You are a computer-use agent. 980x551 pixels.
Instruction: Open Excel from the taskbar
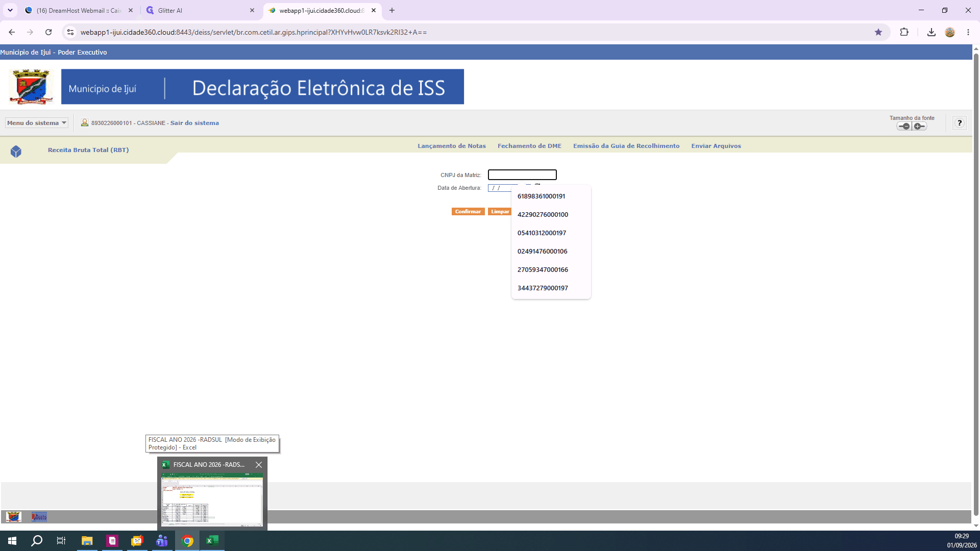pyautogui.click(x=212, y=541)
